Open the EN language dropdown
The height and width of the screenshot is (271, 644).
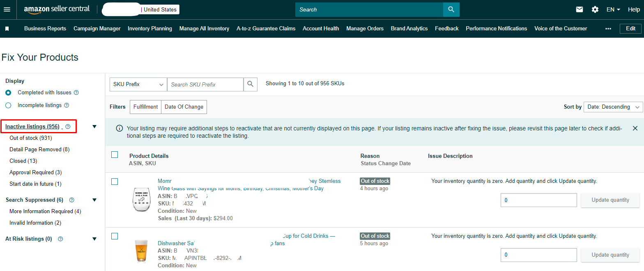tap(613, 9)
